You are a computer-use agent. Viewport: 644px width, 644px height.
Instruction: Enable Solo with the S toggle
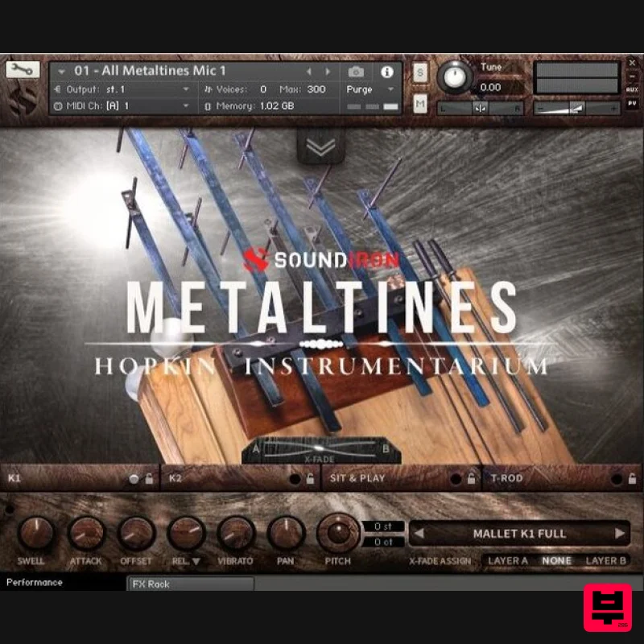pyautogui.click(x=420, y=72)
